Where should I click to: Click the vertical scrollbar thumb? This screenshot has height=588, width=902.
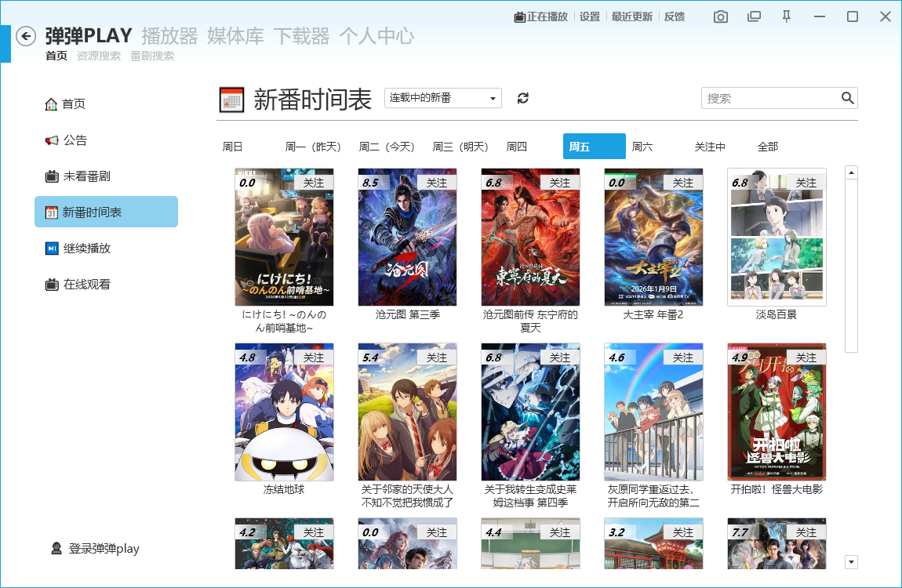[x=851, y=266]
